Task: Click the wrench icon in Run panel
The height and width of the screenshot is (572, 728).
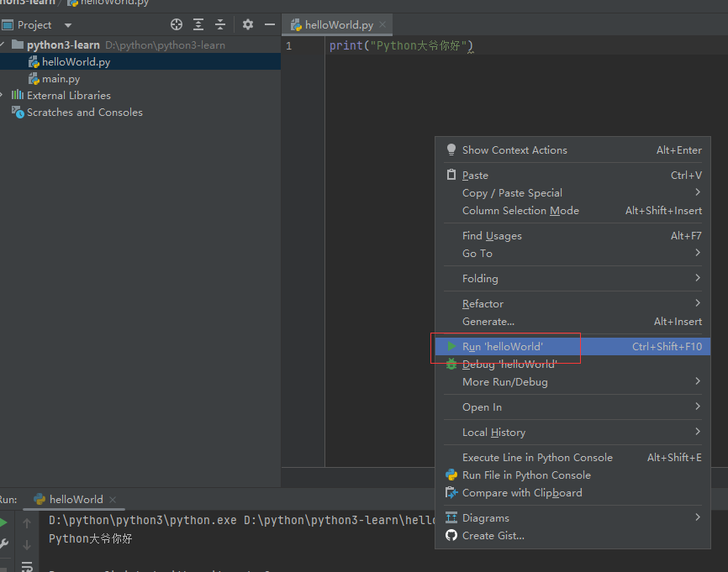Action: click(x=4, y=543)
